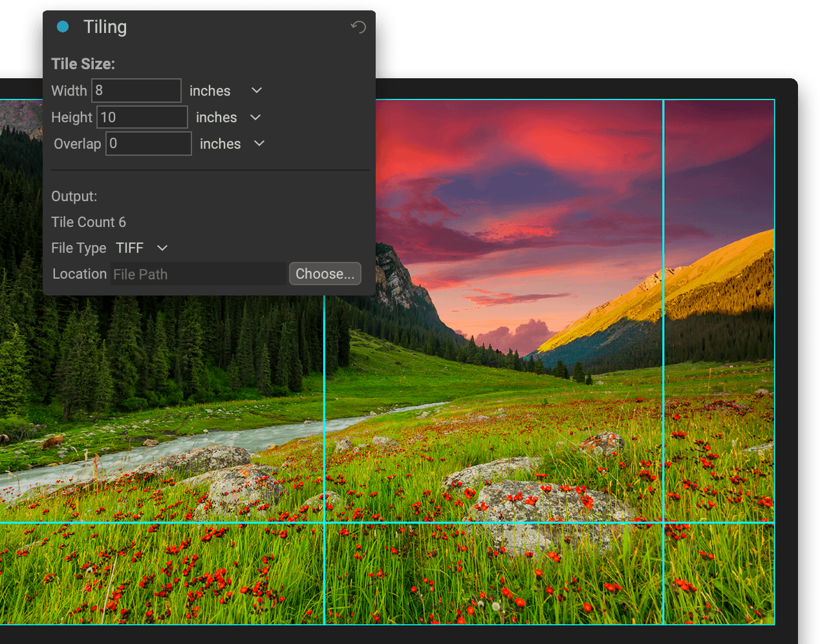Click the Overlap value box showing 0

(148, 144)
